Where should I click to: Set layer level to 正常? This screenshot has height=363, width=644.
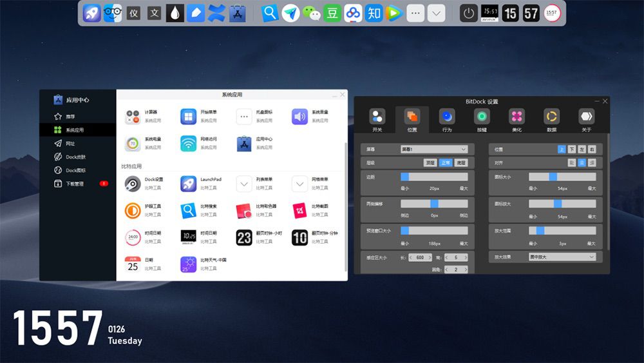click(446, 162)
